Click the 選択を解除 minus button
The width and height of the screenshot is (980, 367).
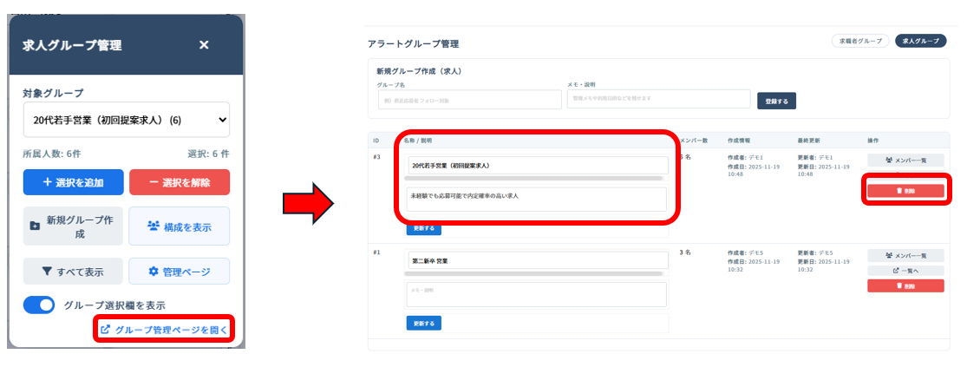pyautogui.click(x=180, y=182)
